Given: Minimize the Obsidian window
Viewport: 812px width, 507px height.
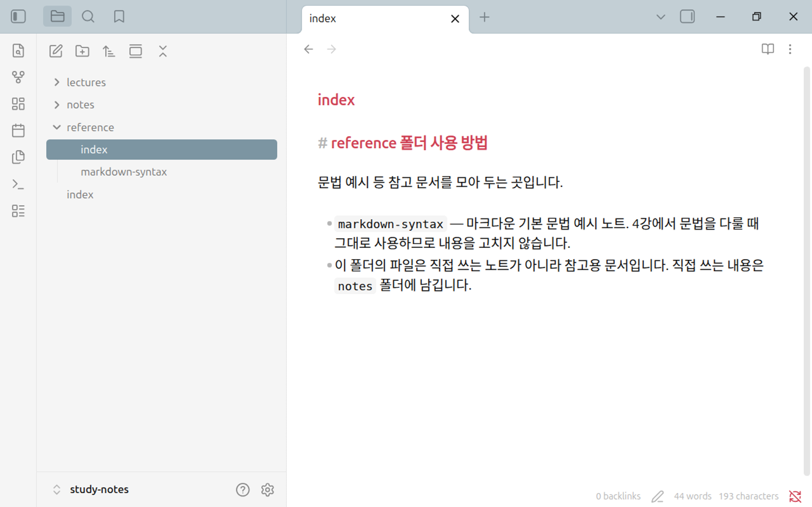Looking at the screenshot, I should [x=721, y=16].
